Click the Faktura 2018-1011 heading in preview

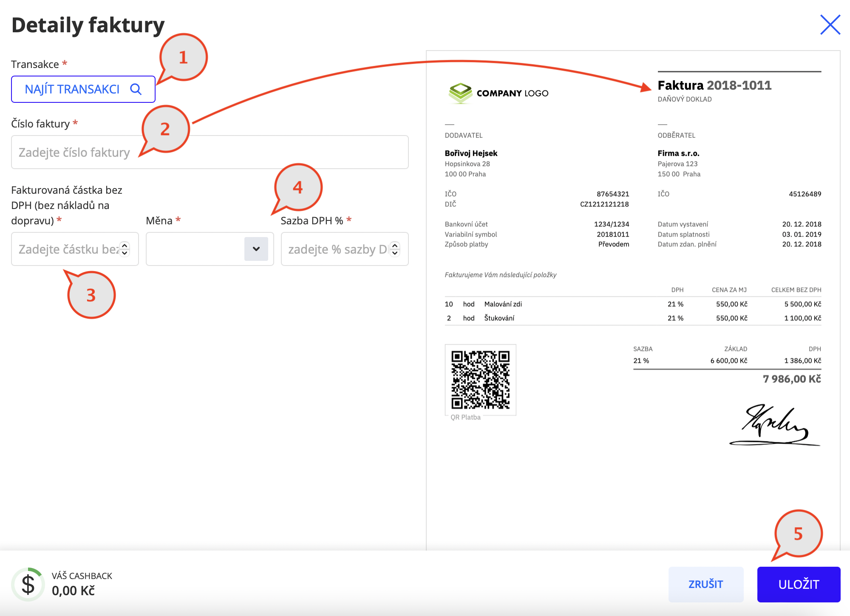click(714, 85)
